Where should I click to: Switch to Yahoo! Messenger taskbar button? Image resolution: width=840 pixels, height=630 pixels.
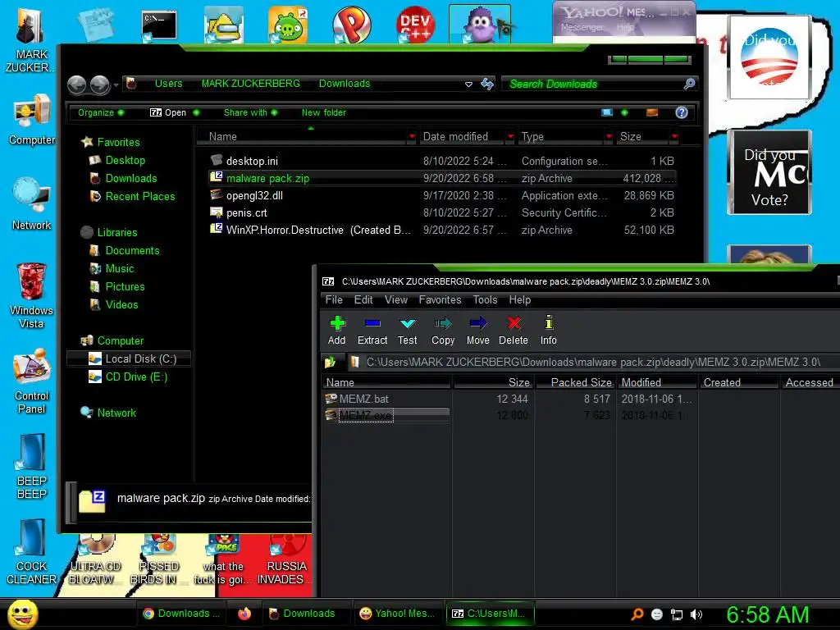[x=397, y=614]
